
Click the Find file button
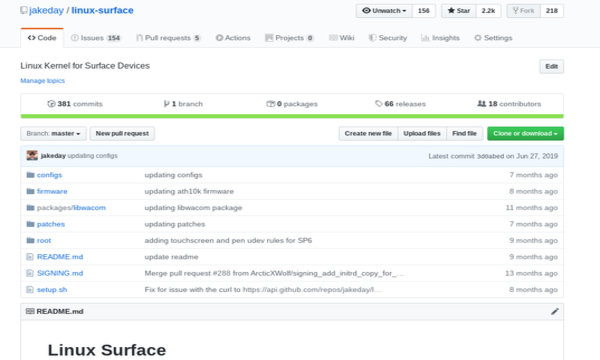click(464, 134)
